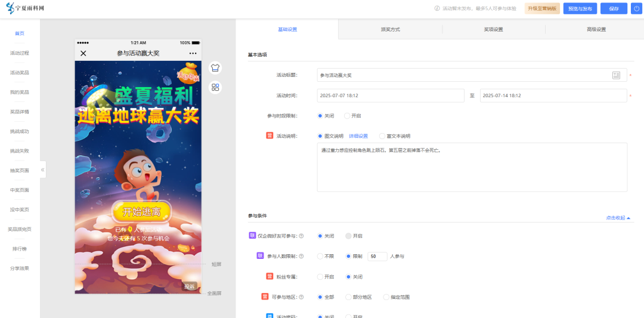Click the phone preview close X icon

[x=83, y=54]
